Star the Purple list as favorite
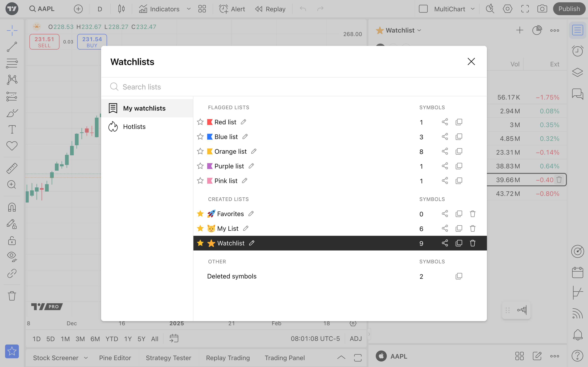This screenshot has width=588, height=367. [x=200, y=166]
